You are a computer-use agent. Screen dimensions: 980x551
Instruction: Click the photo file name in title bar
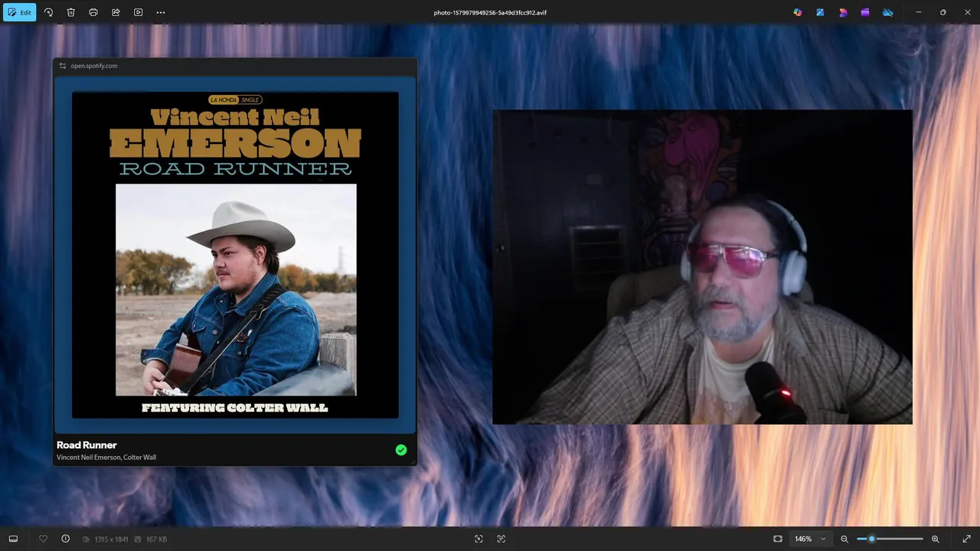click(490, 13)
